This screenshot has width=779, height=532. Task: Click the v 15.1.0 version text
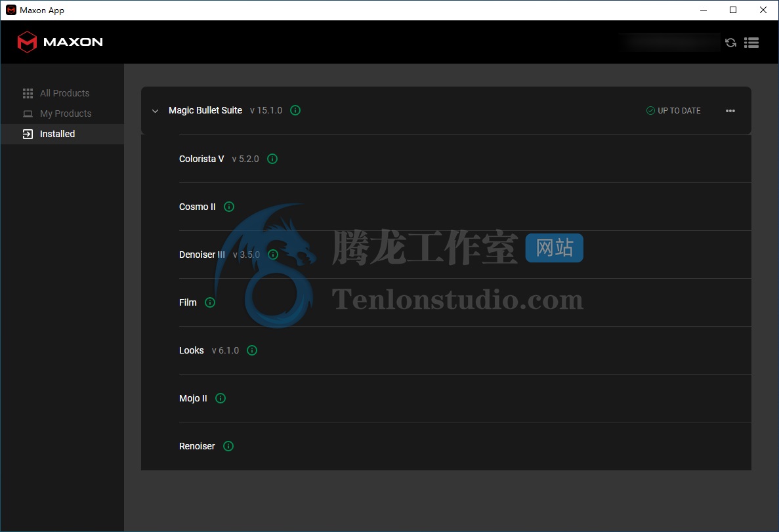coord(266,110)
